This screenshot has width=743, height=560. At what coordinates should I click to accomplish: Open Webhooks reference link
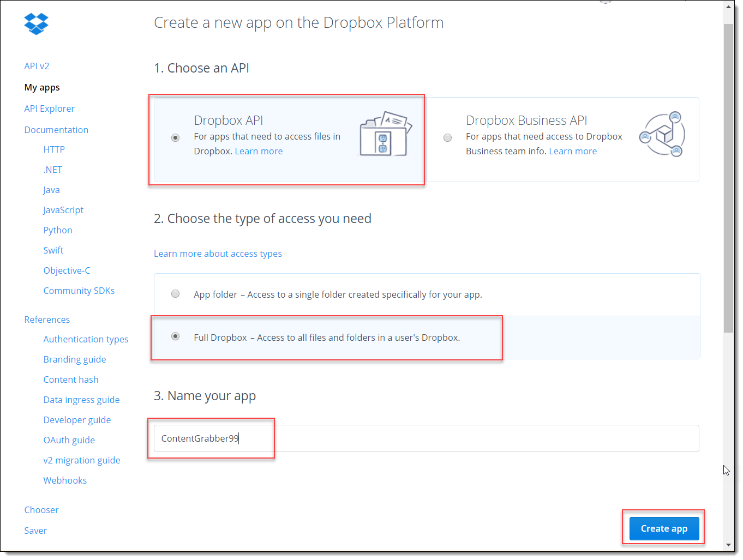(65, 480)
